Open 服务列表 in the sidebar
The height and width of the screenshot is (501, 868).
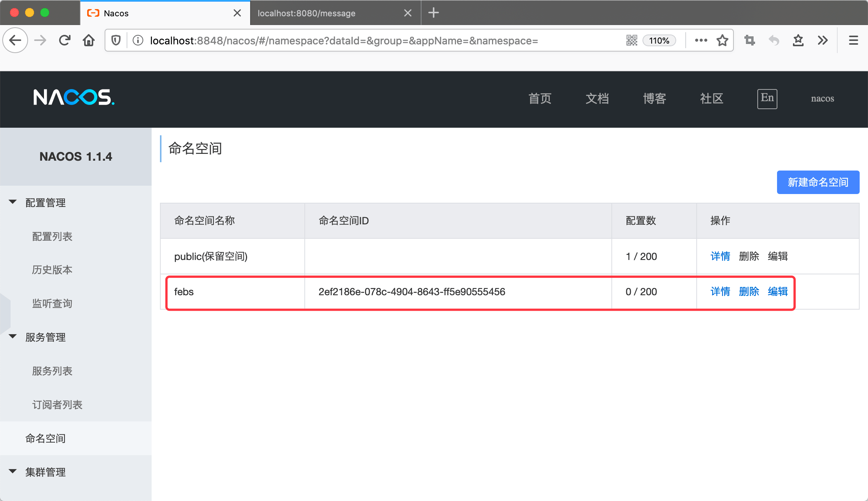coord(52,371)
